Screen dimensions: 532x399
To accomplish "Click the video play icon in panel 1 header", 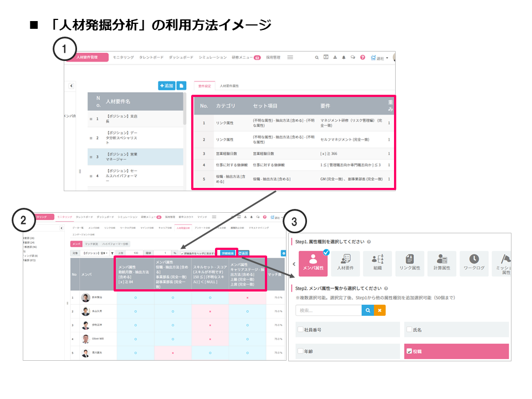I will point(326,57).
